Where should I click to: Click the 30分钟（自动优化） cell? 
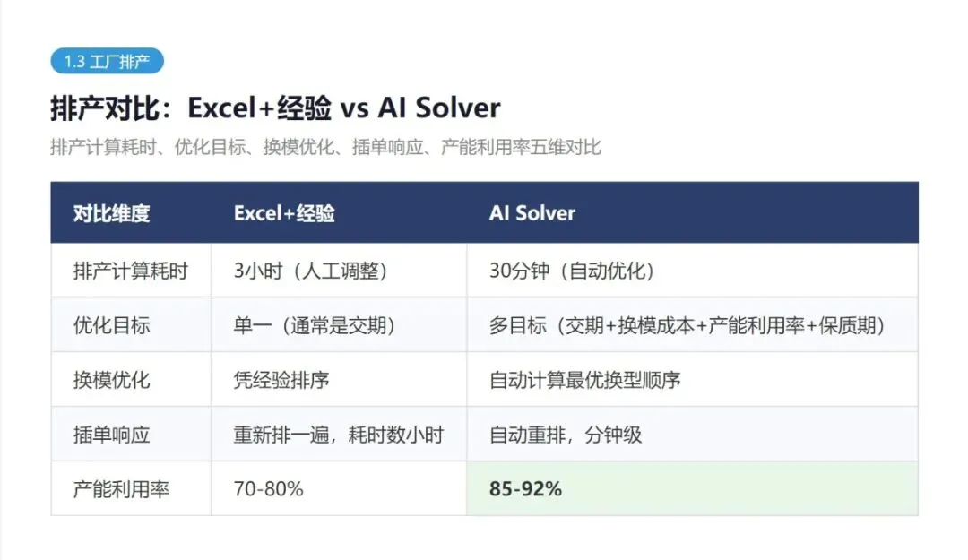[x=692, y=271]
